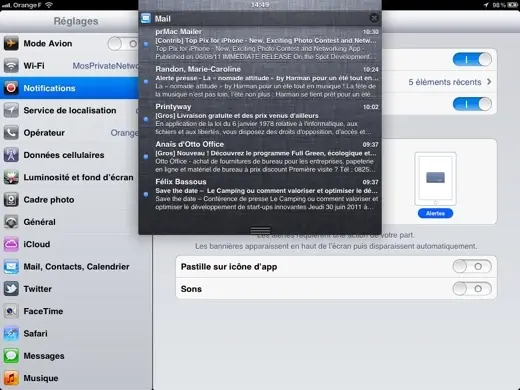The width and height of the screenshot is (520, 390).
Task: Tap the Réglages header title
Action: click(x=76, y=21)
